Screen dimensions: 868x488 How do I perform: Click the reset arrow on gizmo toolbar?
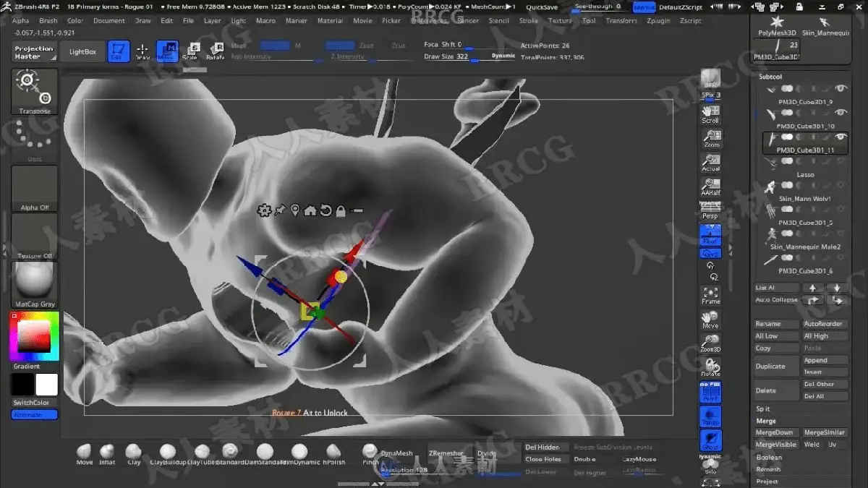click(325, 210)
